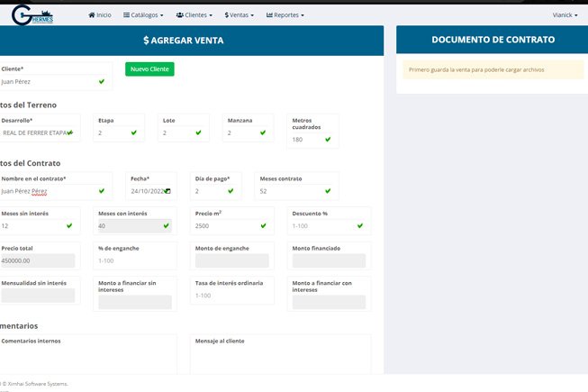
Task: Click the green checkmark in Manzana field
Action: [263, 132]
